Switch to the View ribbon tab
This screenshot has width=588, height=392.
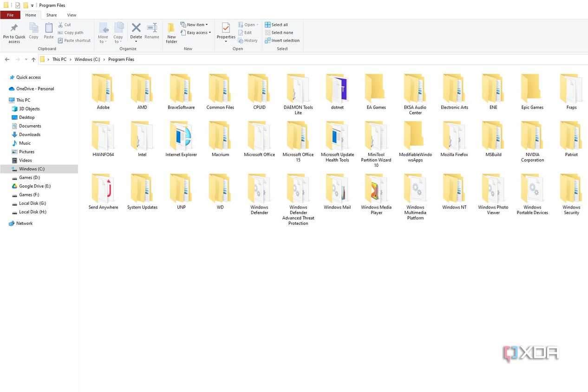tap(72, 15)
